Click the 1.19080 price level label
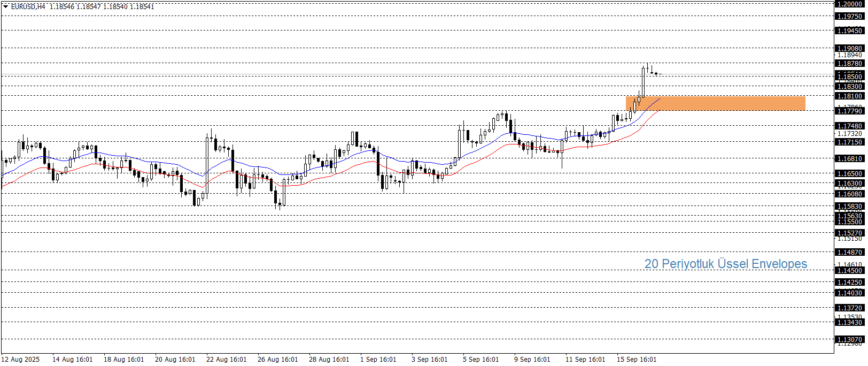The image size is (868, 366). (849, 48)
